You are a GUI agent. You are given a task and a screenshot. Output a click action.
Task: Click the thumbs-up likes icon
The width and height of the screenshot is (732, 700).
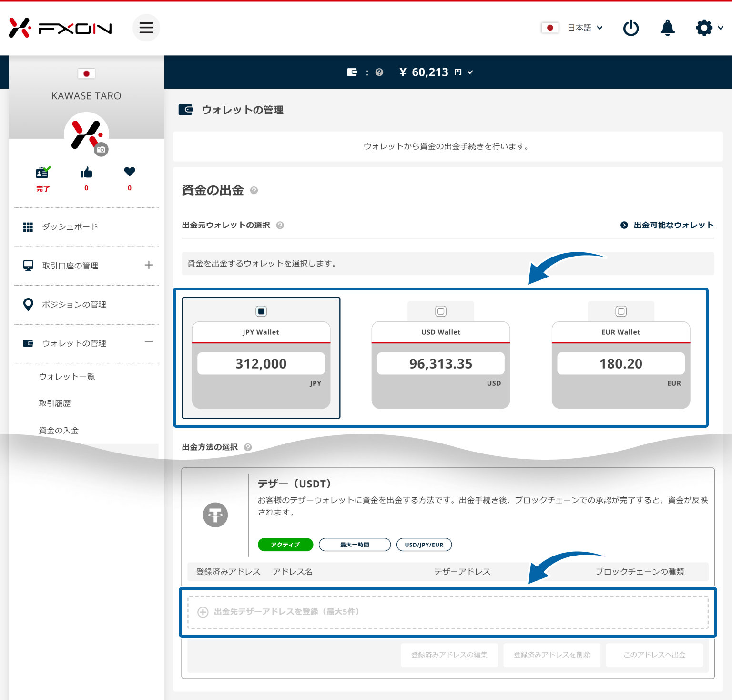coord(86,173)
